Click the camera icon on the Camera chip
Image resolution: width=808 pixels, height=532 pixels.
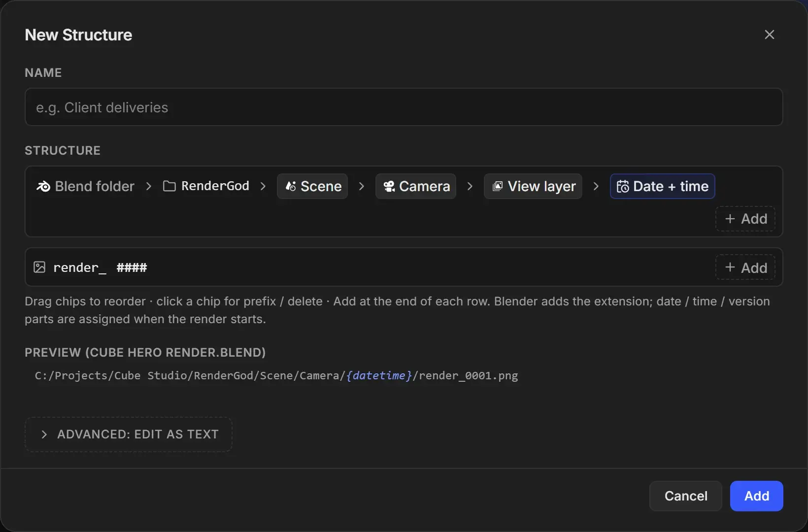(x=389, y=186)
